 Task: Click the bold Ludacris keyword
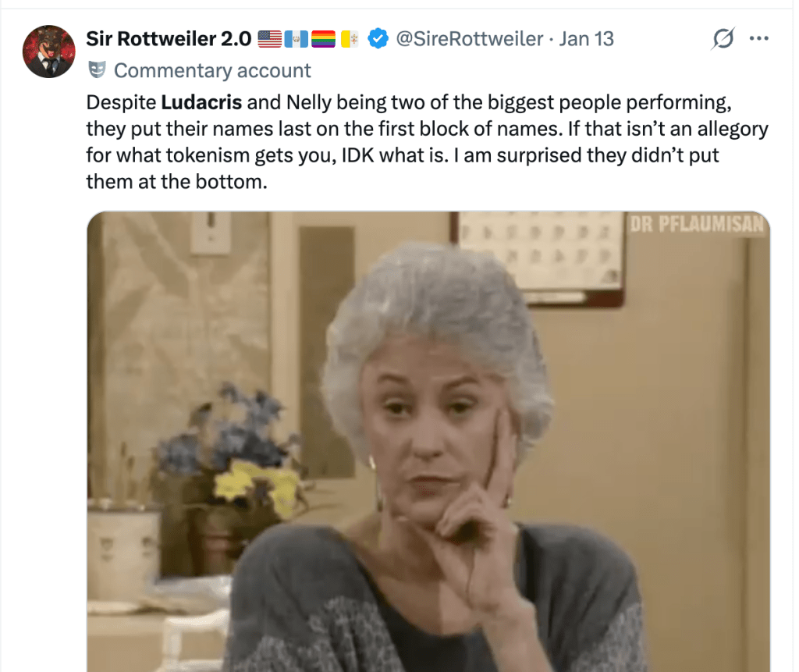pyautogui.click(x=201, y=102)
